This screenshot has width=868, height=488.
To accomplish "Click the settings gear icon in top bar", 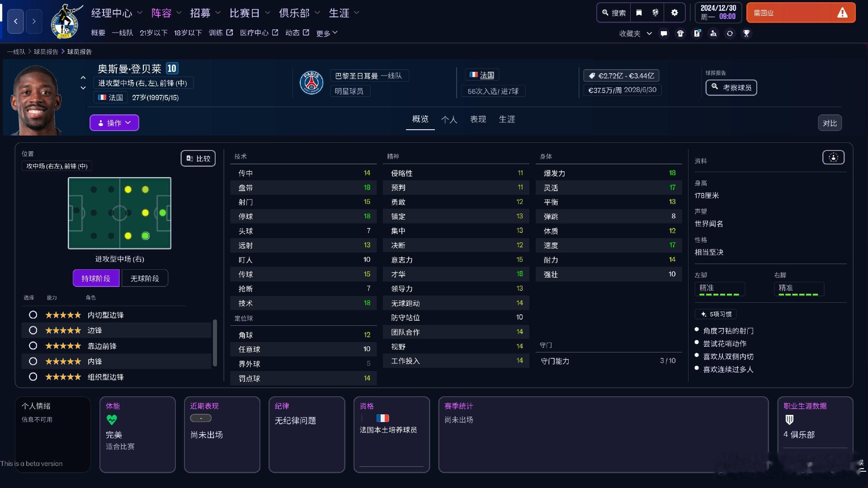I will (674, 13).
